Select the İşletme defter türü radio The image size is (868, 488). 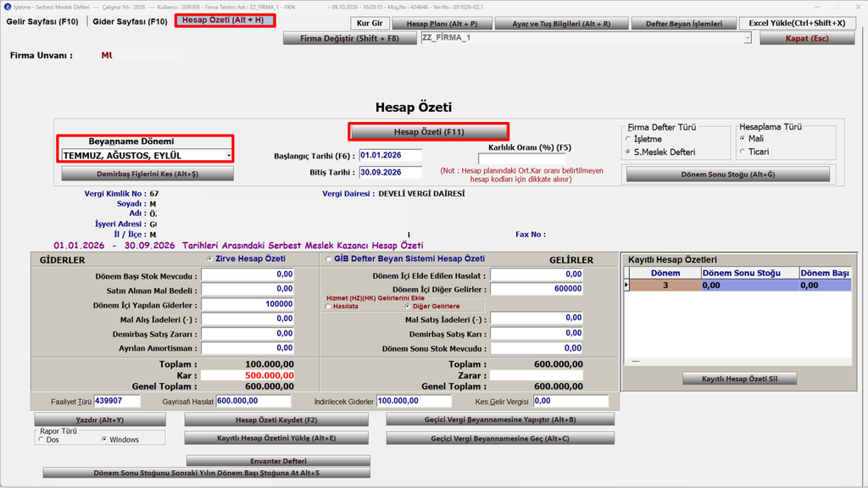point(628,140)
